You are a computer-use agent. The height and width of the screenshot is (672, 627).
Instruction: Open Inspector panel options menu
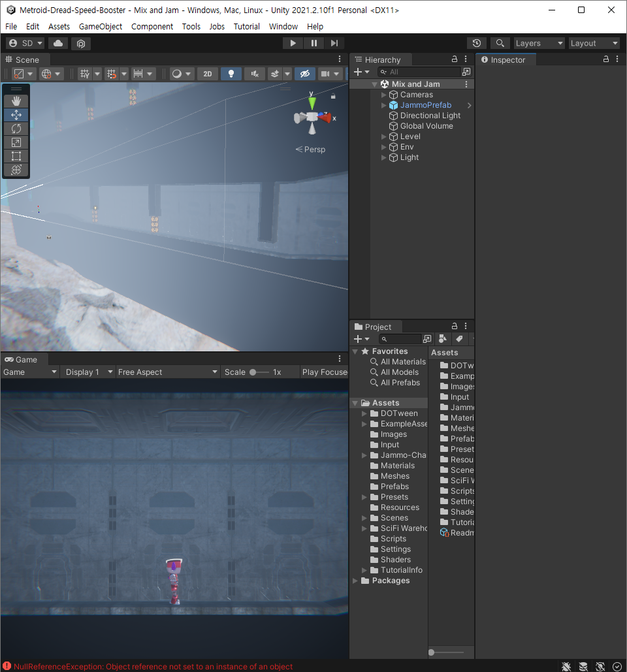tap(617, 59)
